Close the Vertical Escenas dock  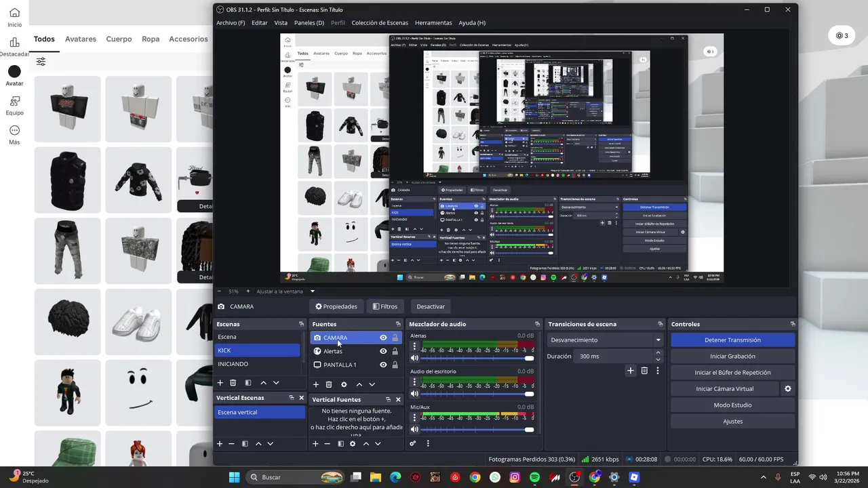pos(301,398)
